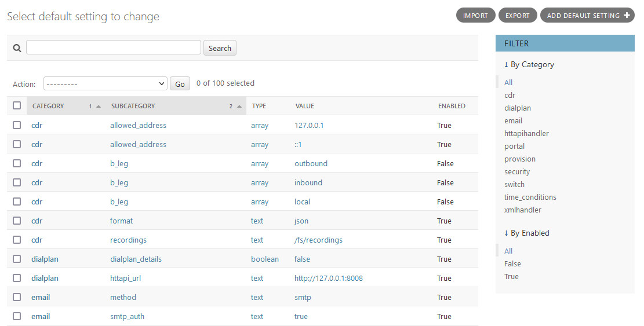
Task: Open the Action dropdown menu
Action: [x=105, y=84]
